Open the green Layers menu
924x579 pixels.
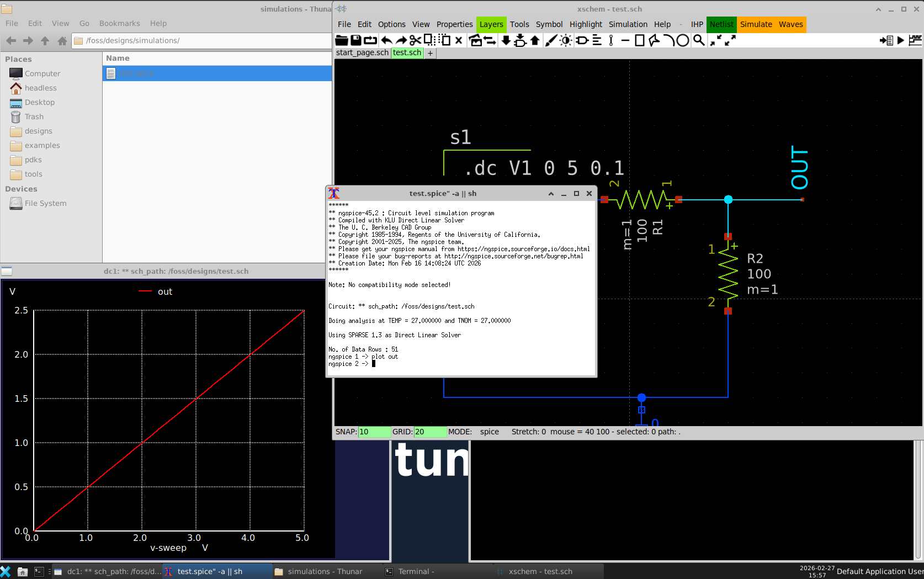pos(491,24)
